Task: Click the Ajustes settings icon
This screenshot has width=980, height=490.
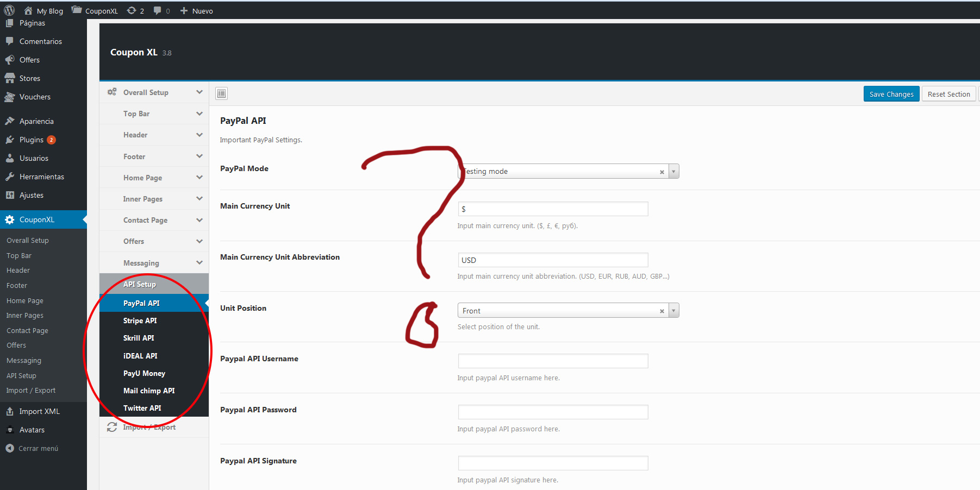Action: pyautogui.click(x=10, y=195)
